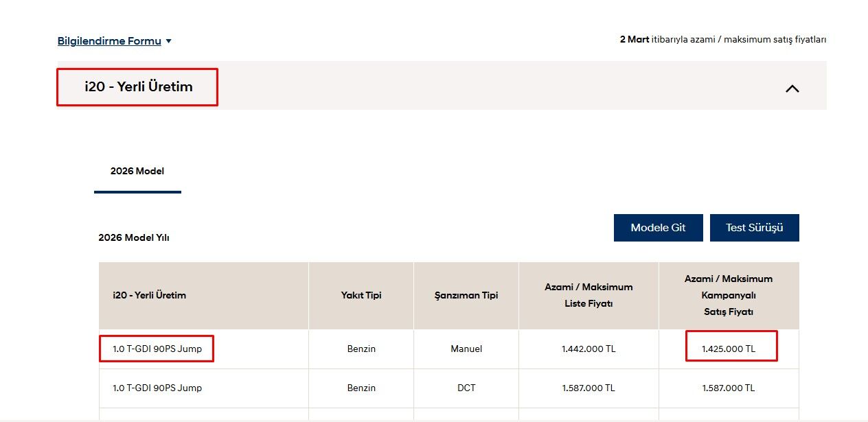
Task: Click the Azami / Maksimum Liste Fiyatı header
Action: coord(589,295)
